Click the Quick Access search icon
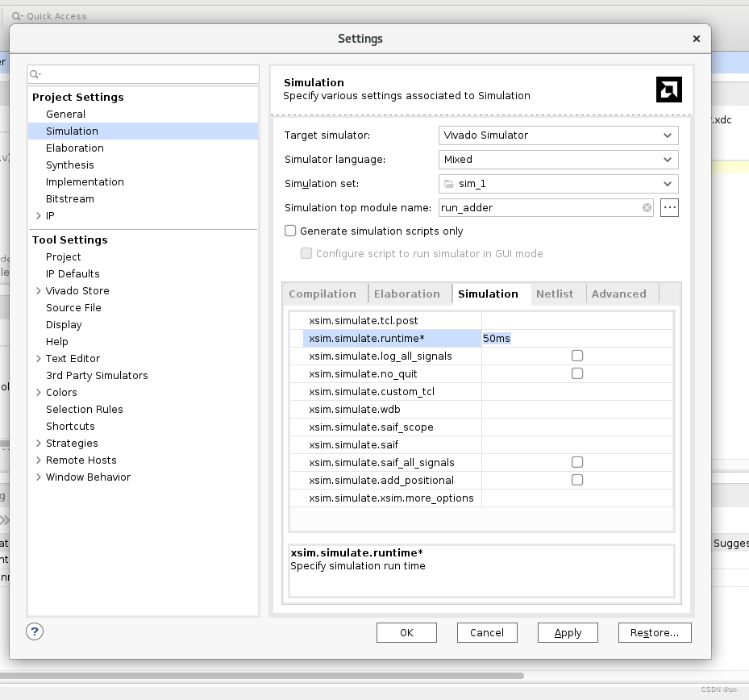The image size is (749, 700). coord(17,16)
